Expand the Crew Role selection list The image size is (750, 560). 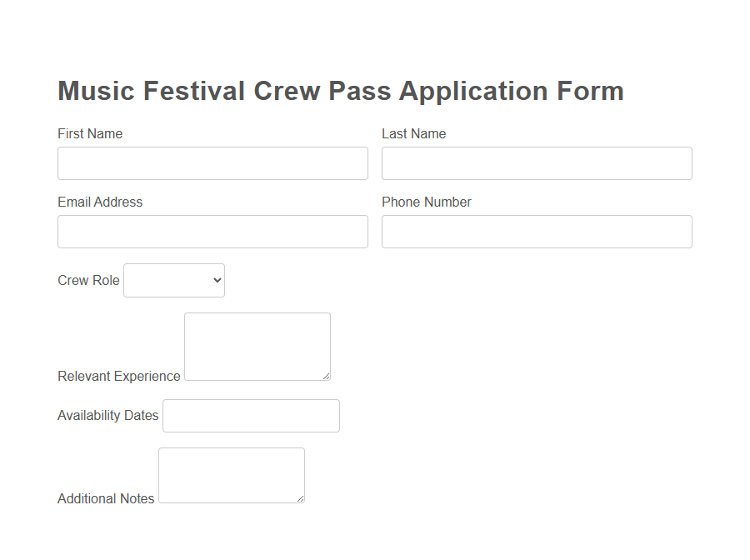pos(173,280)
